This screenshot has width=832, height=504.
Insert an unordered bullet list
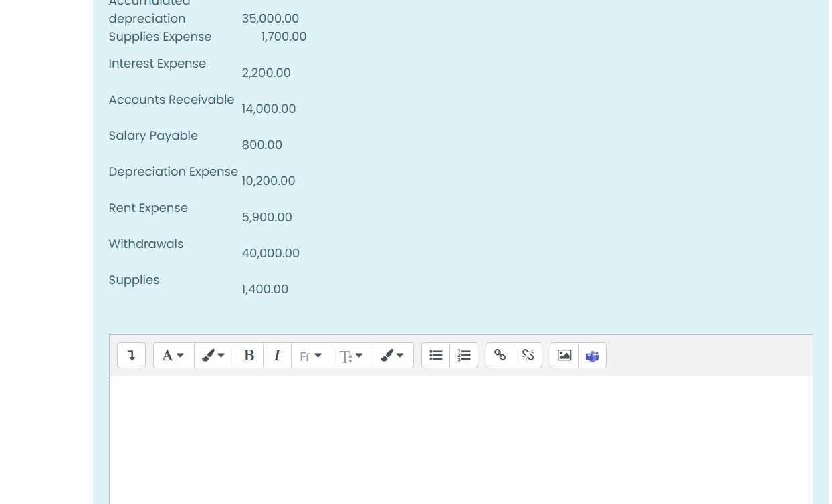pos(436,355)
